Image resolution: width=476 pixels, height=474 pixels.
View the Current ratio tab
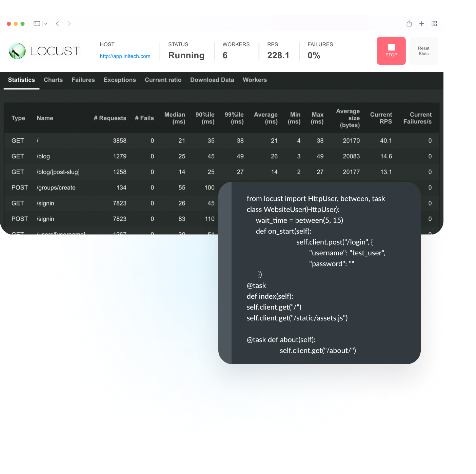(163, 80)
